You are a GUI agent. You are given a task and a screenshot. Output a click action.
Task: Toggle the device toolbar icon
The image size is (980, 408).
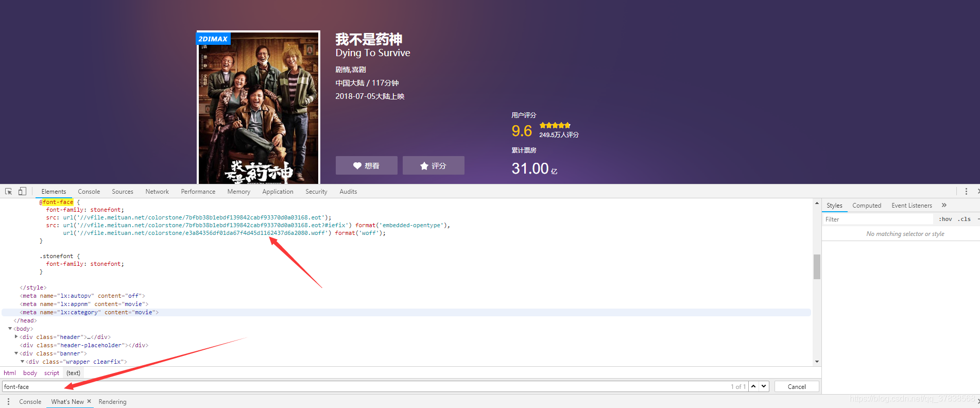pos(22,191)
